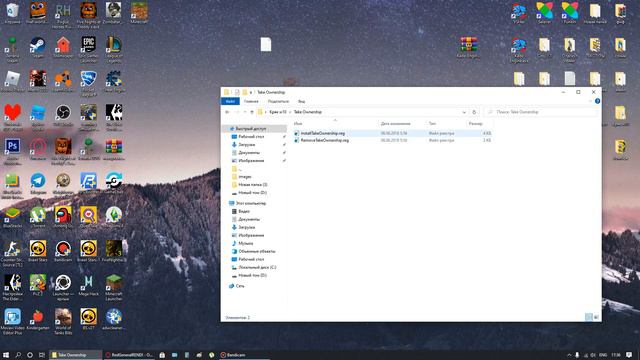
Task: Open Explorer help question mark icon
Action: point(597,101)
